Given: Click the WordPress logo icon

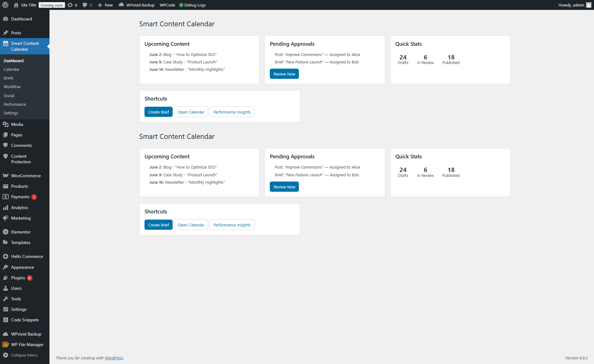Looking at the screenshot, I should click(x=5, y=5).
